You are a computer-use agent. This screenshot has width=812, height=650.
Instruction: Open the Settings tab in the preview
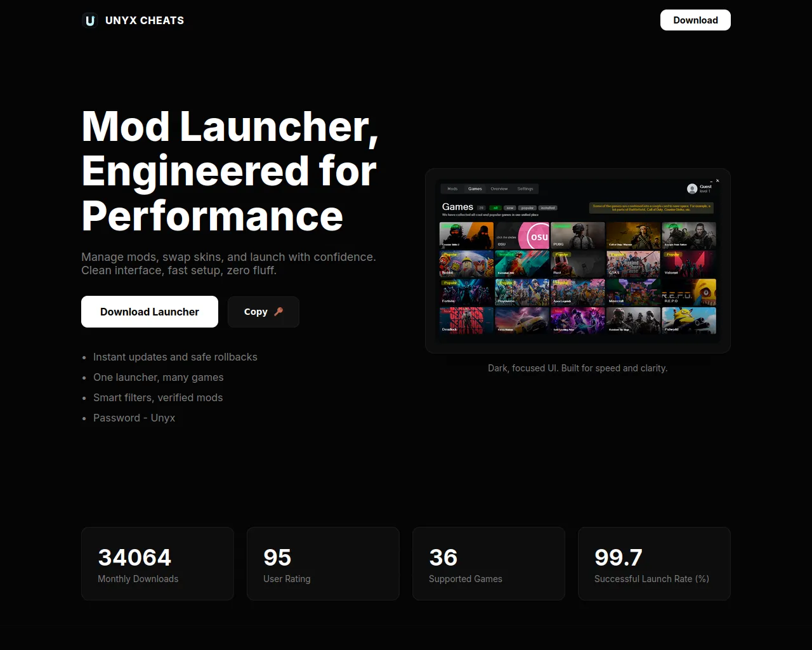(525, 189)
